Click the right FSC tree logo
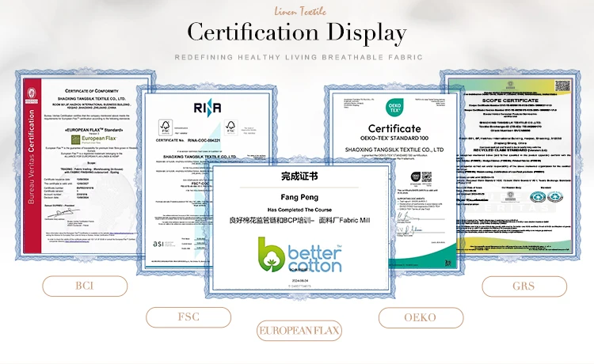Viewport: 594px width, 364px height. click(x=230, y=127)
